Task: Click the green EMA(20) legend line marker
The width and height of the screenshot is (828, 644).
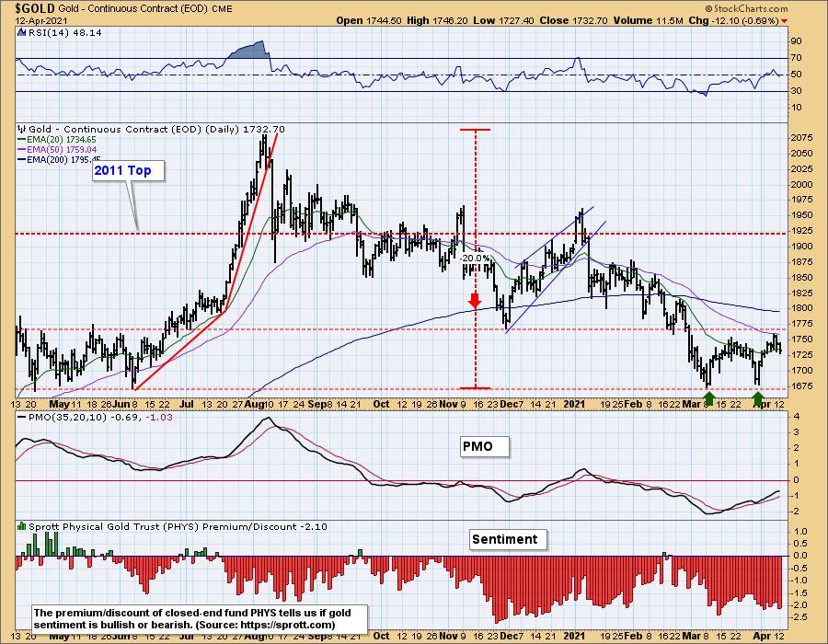Action: click(22, 139)
